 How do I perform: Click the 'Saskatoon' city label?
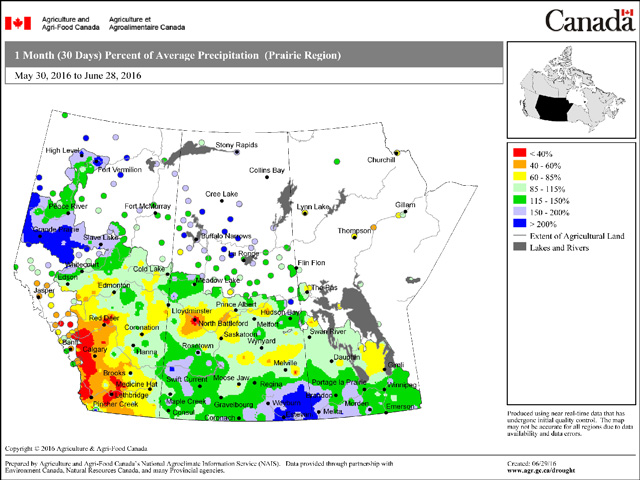(x=240, y=334)
